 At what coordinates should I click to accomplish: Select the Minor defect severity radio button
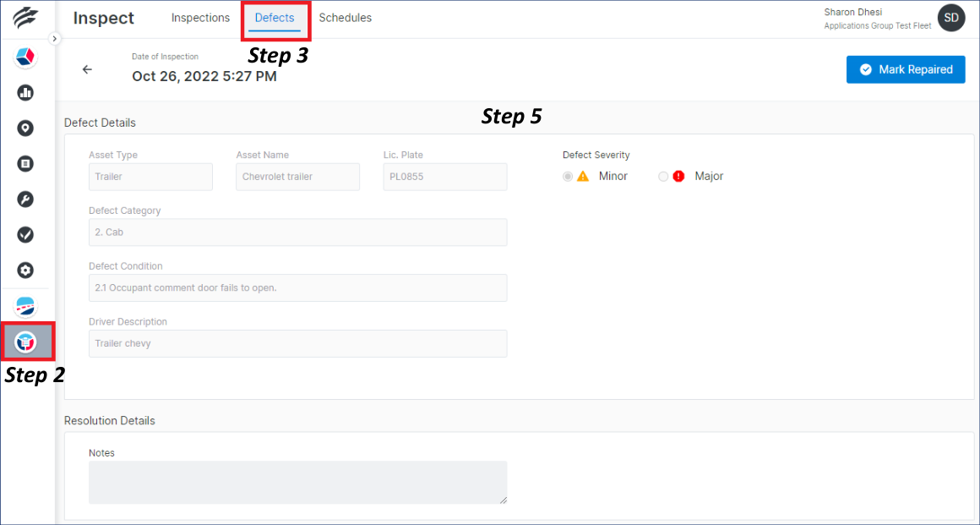(x=567, y=176)
